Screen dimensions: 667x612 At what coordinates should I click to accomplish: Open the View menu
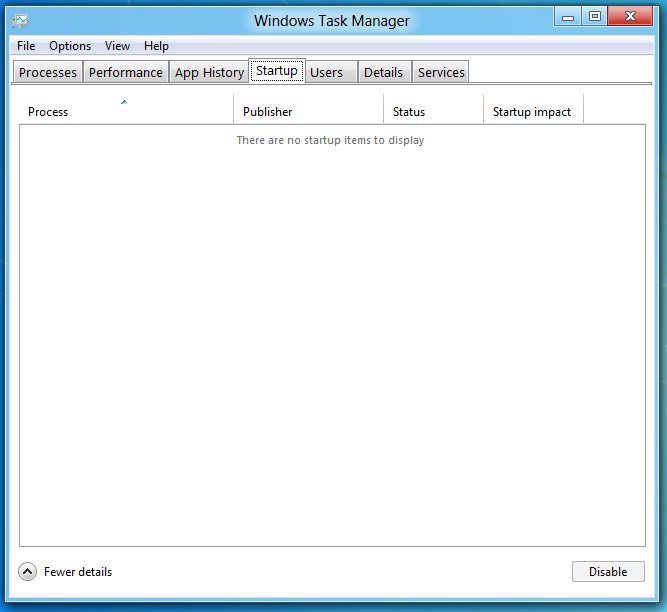click(x=117, y=46)
